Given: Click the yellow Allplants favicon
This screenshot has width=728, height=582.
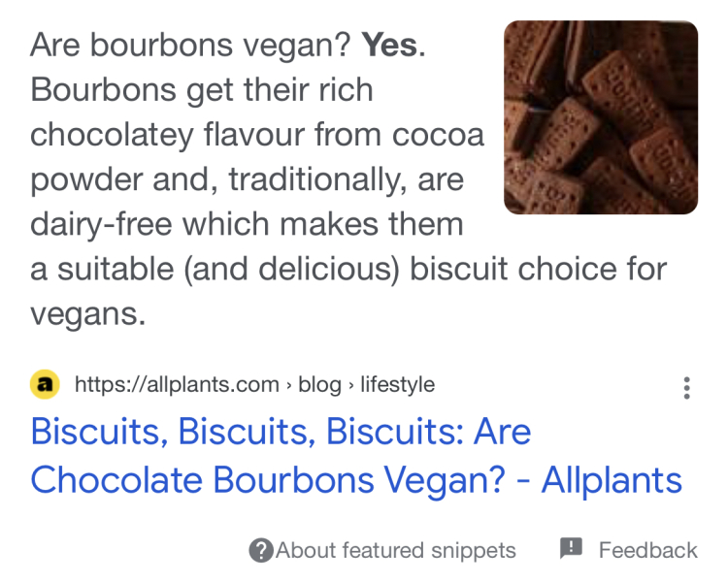Looking at the screenshot, I should pyautogui.click(x=45, y=385).
